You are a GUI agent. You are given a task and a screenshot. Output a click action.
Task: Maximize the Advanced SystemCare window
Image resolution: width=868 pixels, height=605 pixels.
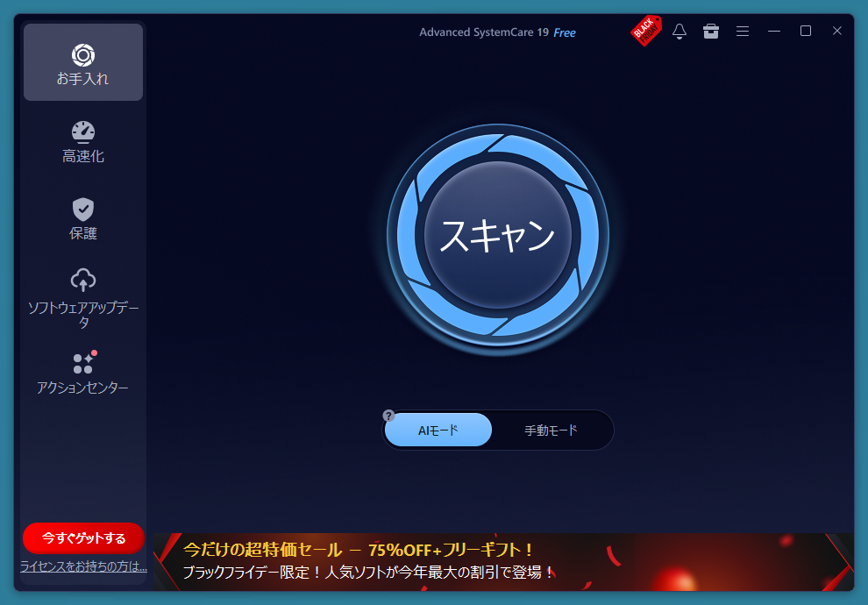tap(806, 32)
